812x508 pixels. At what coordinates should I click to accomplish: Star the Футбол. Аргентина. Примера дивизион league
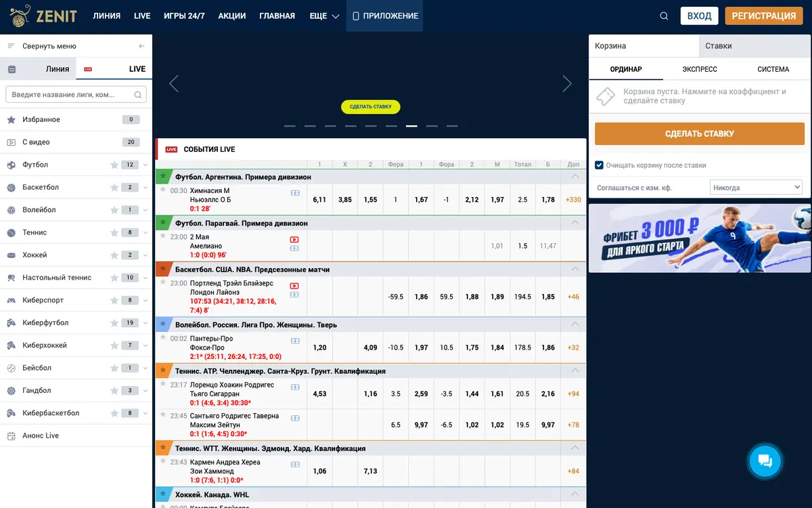click(162, 176)
